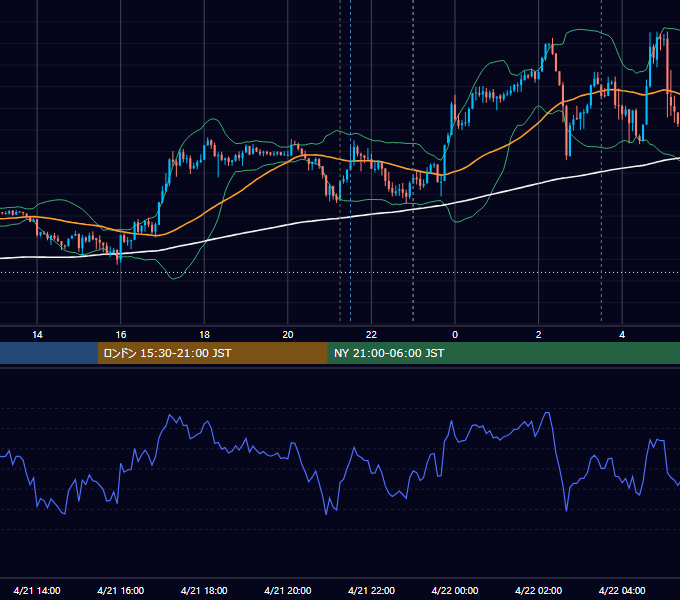Click the 4/22 04:00 indicator time label
The height and width of the screenshot is (600, 680).
(x=622, y=590)
